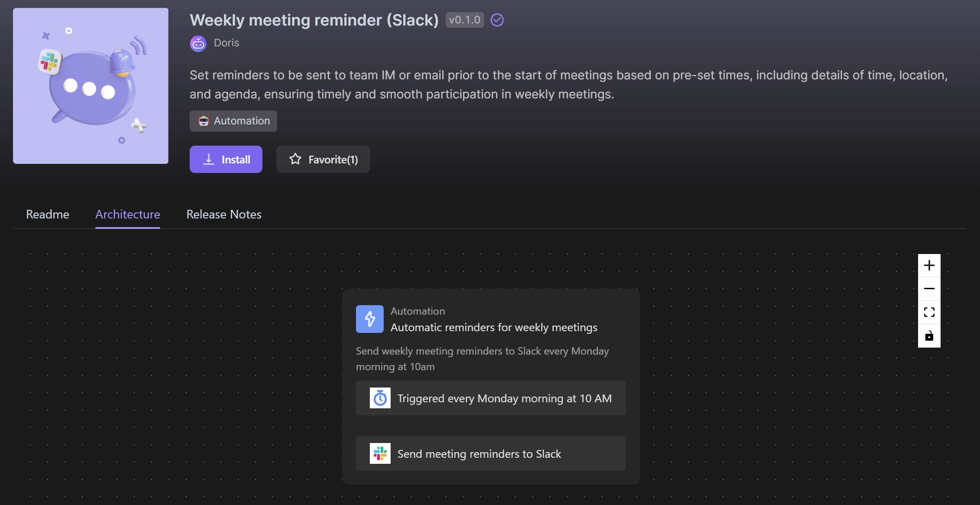Click the Automation category icon
The width and height of the screenshot is (980, 505).
pyautogui.click(x=203, y=121)
